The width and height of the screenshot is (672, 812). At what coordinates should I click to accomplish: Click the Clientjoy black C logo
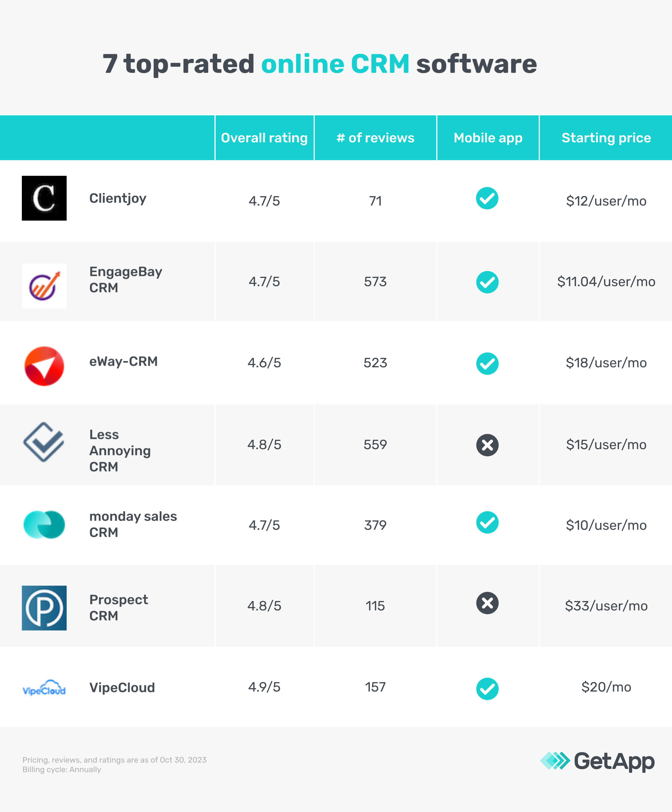pyautogui.click(x=44, y=198)
